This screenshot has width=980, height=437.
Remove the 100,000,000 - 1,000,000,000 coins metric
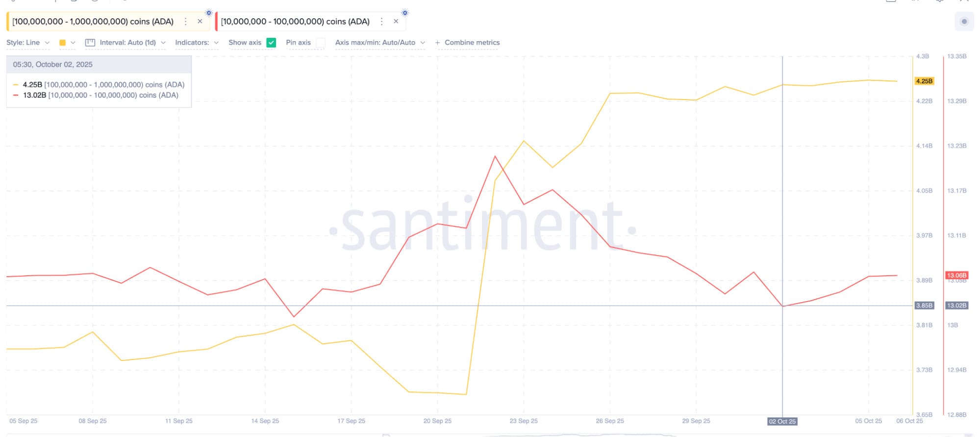point(200,22)
